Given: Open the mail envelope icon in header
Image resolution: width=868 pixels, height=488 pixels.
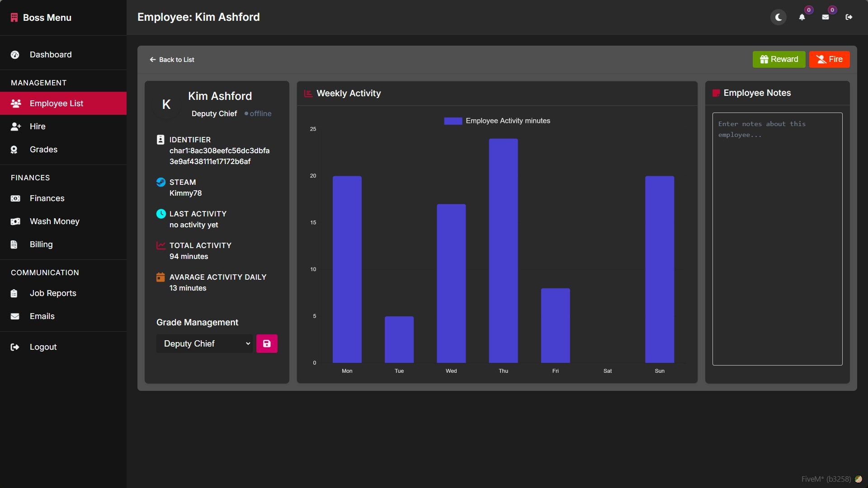Looking at the screenshot, I should click(826, 17).
